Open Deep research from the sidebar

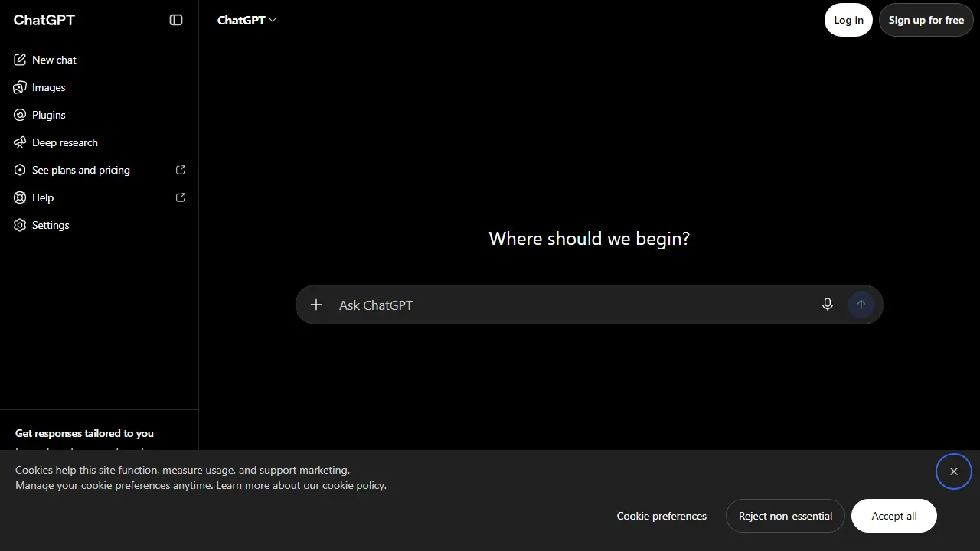[x=100, y=142]
